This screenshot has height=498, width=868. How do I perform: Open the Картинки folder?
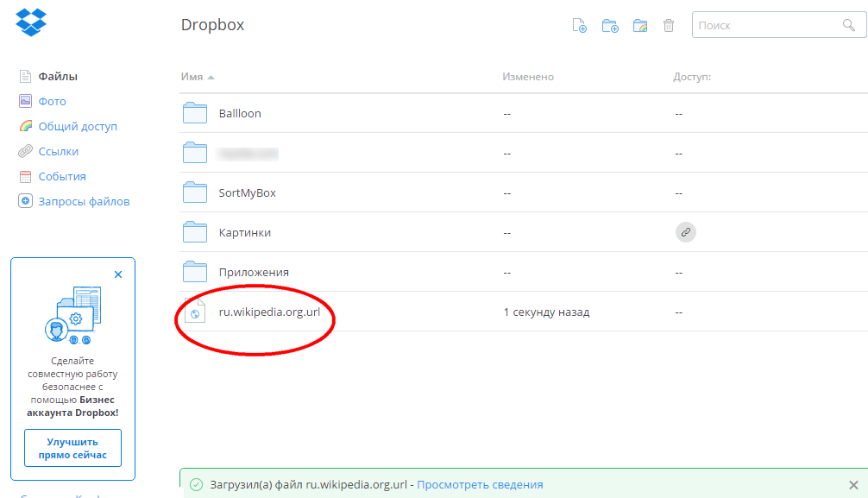coord(245,233)
